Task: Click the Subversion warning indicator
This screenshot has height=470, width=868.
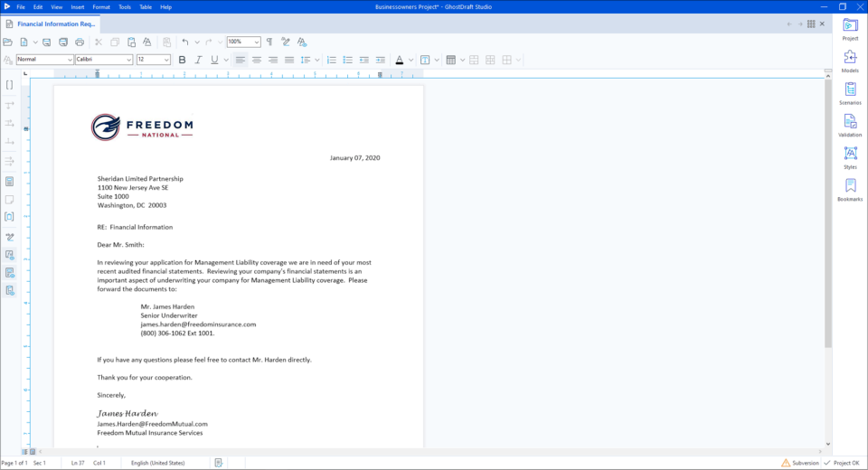Action: click(800, 463)
